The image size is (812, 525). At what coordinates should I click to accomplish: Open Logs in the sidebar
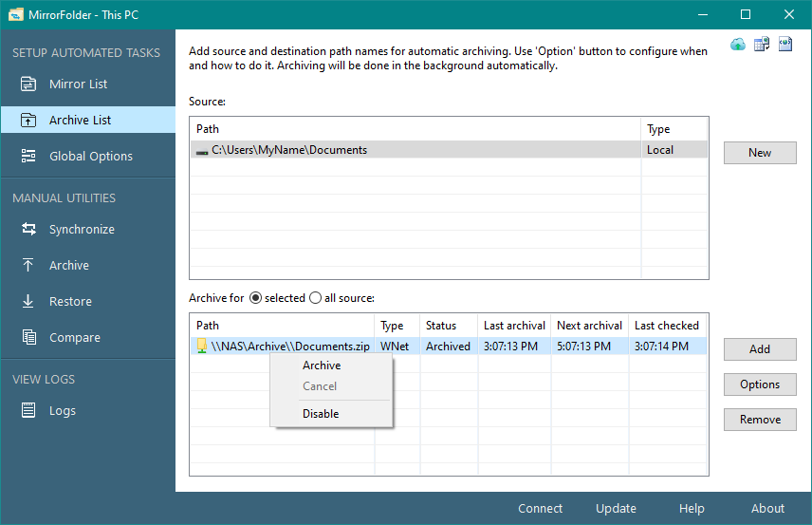click(88, 410)
